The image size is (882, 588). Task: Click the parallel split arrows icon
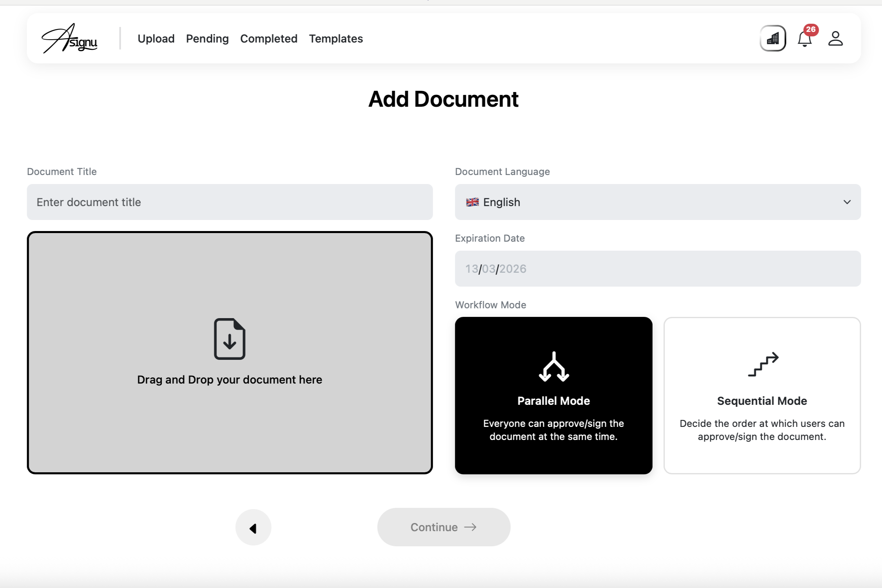pos(554,367)
